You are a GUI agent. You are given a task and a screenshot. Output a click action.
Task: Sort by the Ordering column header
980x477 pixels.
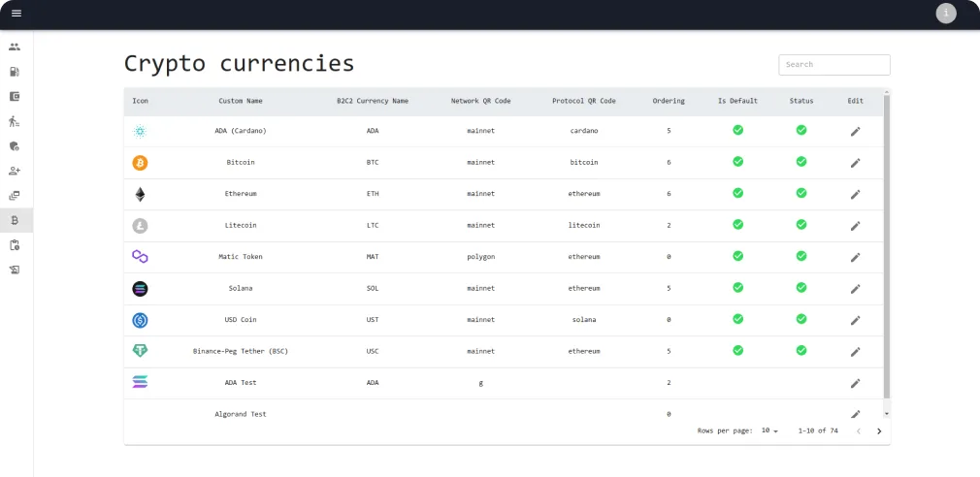[669, 101]
